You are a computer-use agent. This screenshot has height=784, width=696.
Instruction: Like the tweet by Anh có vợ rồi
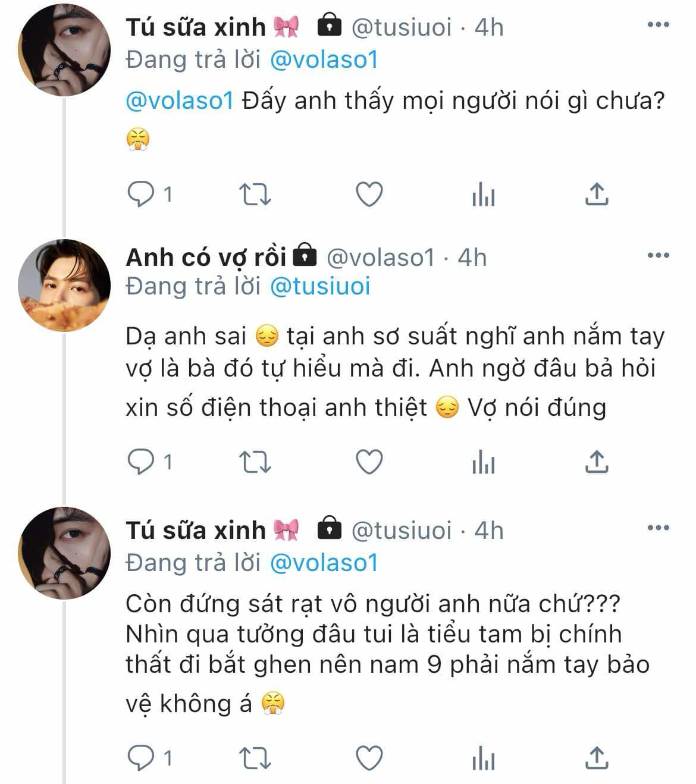369,462
